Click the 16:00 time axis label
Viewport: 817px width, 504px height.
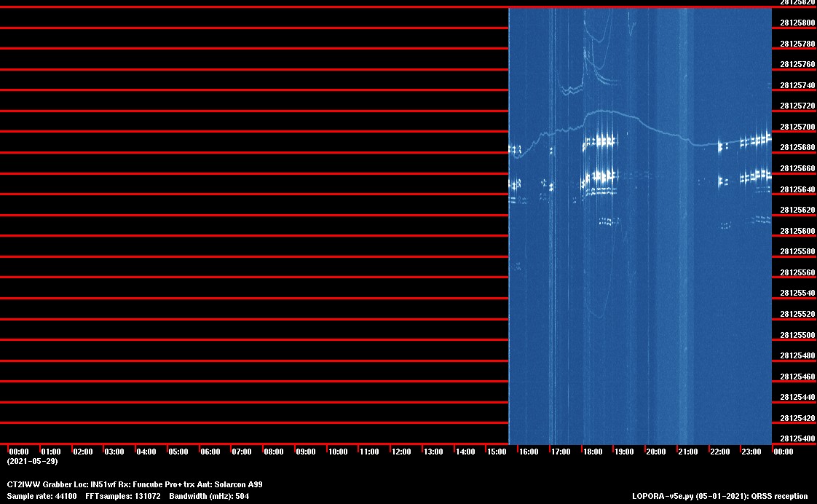[x=529, y=452]
